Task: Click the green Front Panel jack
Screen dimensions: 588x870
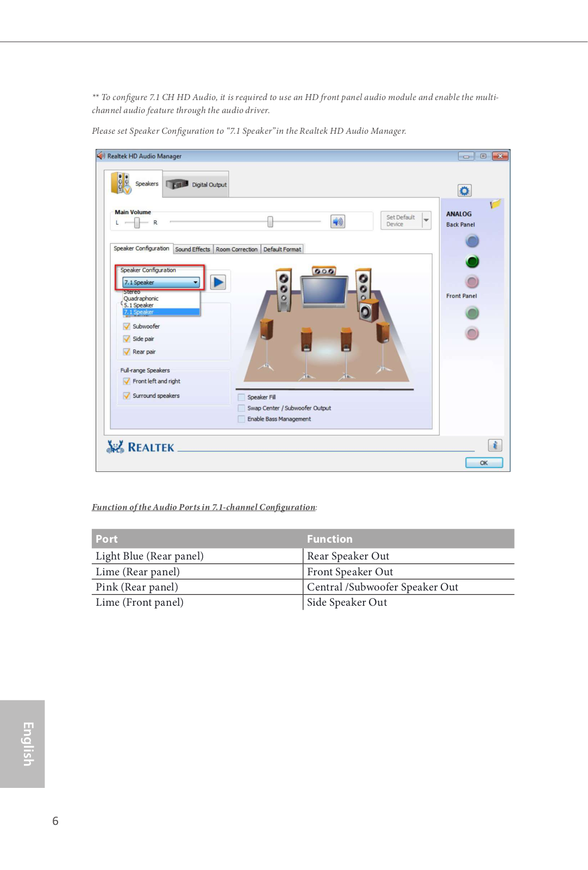Action: [x=472, y=313]
